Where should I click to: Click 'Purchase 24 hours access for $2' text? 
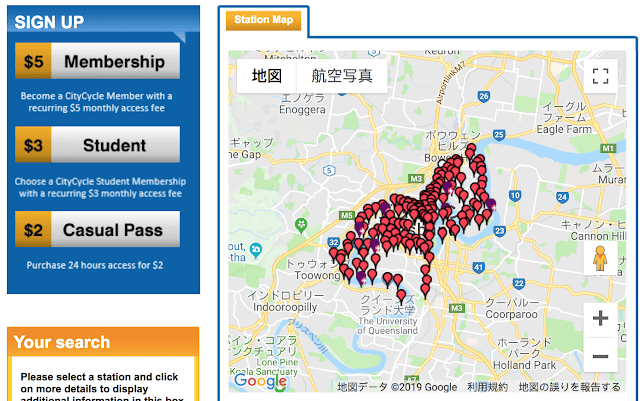click(95, 265)
